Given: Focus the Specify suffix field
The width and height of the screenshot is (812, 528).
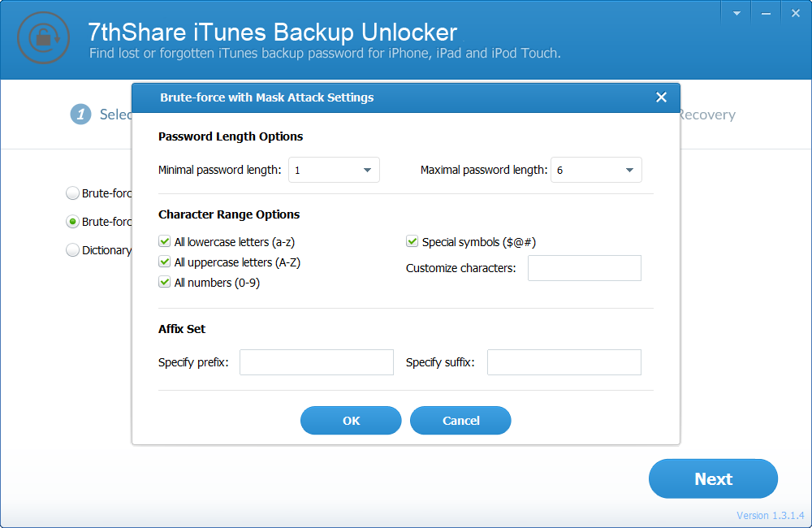Looking at the screenshot, I should (564, 362).
